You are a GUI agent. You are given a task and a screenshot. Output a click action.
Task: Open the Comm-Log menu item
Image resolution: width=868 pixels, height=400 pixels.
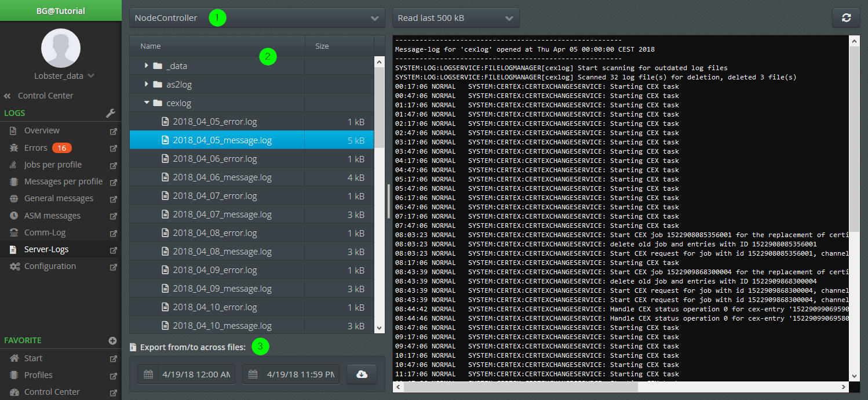coord(45,232)
